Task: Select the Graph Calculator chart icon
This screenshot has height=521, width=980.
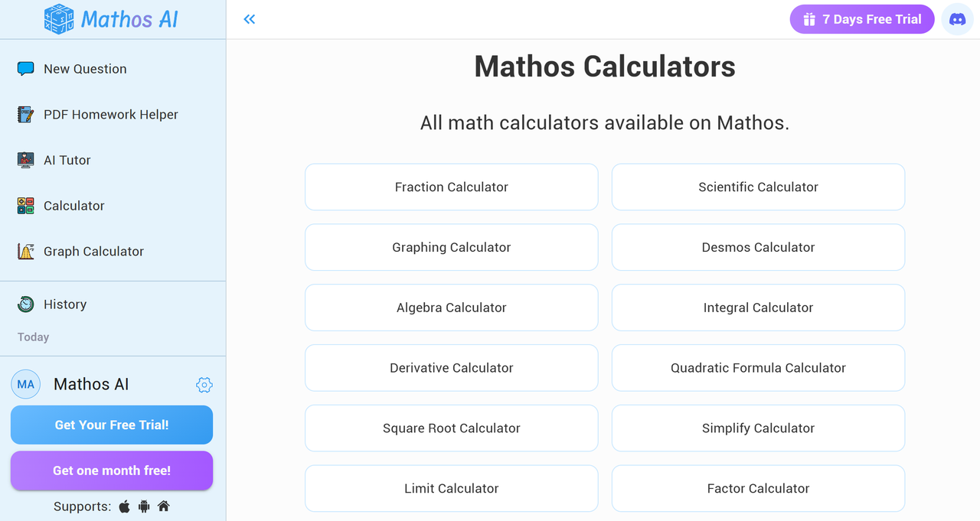Action: [25, 251]
